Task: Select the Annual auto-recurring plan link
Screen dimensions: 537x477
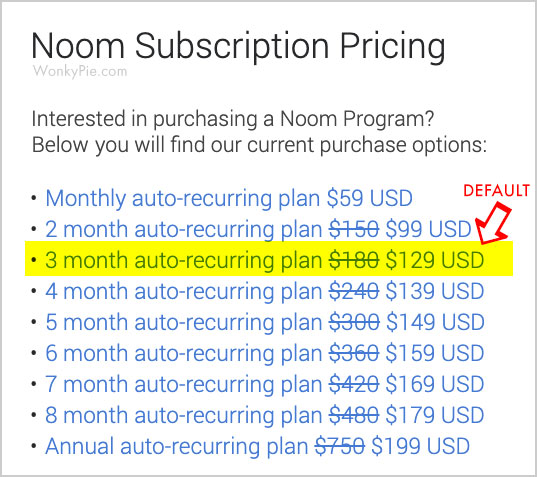Action: [x=258, y=446]
